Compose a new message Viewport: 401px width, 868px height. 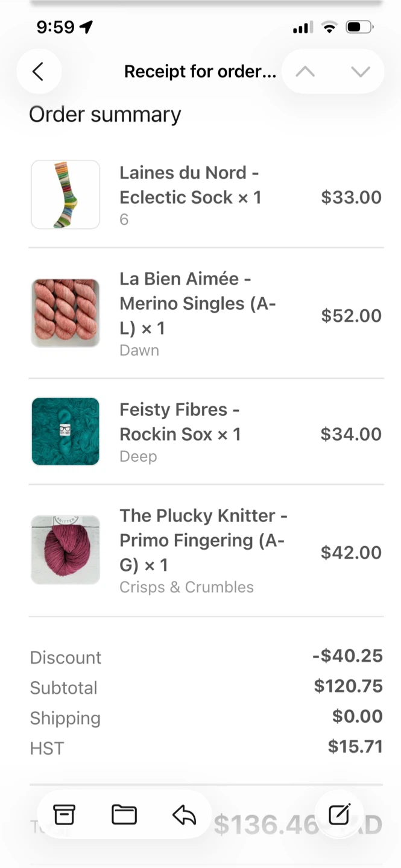339,815
